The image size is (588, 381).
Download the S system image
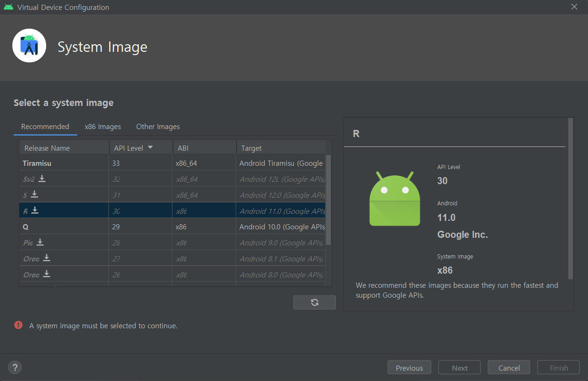[x=34, y=195]
